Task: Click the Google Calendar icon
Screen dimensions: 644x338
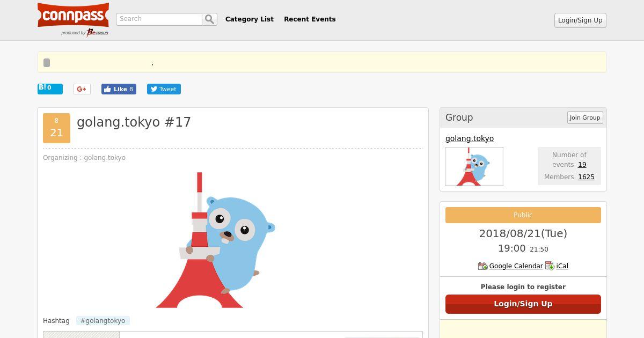Action: [x=482, y=266]
